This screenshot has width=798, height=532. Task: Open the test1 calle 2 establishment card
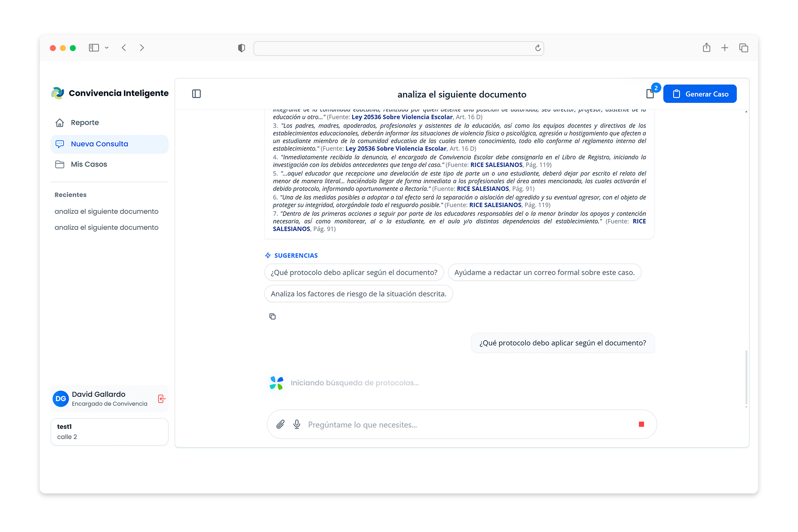pos(109,431)
